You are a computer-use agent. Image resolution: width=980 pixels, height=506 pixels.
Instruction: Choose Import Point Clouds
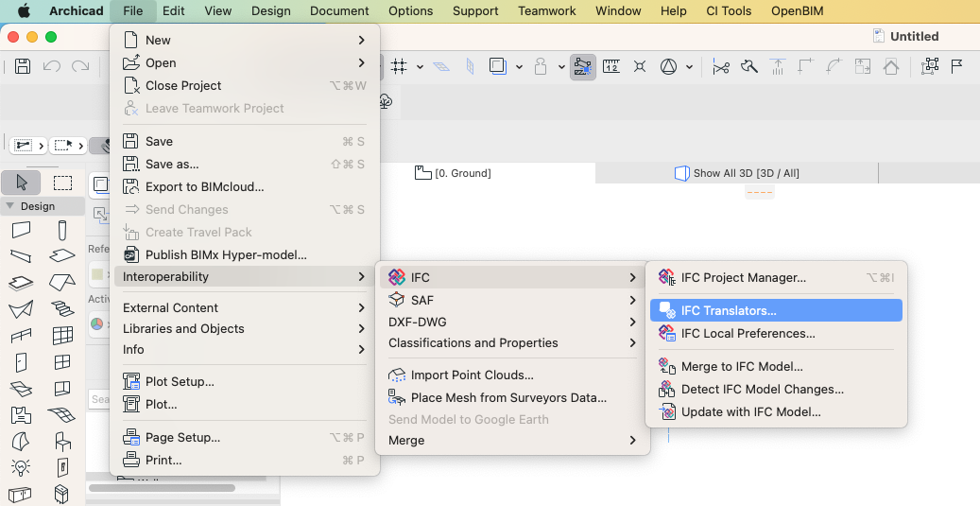(512, 375)
